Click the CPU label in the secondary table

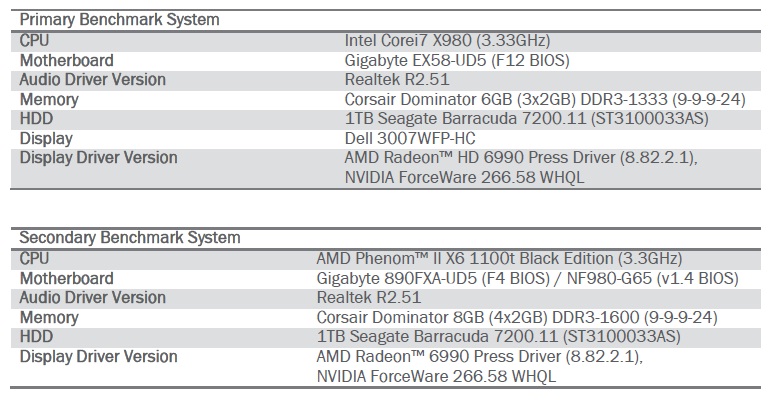pyautogui.click(x=35, y=258)
